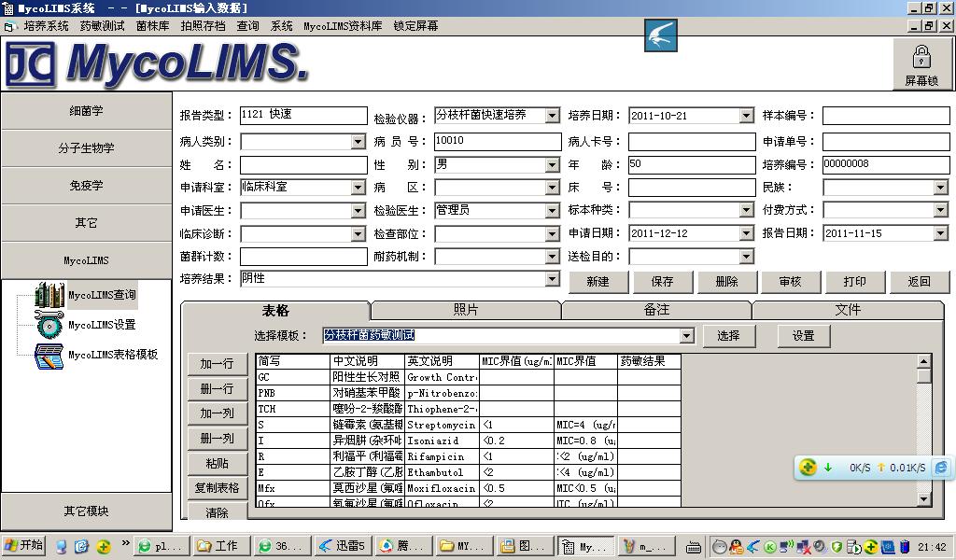Expand the 选择模板 template dropdown
Screen dimensions: 956x560
pos(687,336)
